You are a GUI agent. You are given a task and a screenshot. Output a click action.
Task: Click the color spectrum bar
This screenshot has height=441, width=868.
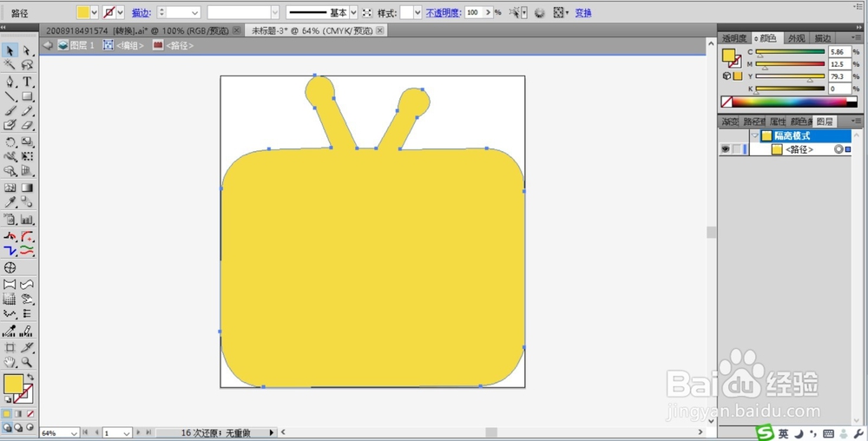789,102
